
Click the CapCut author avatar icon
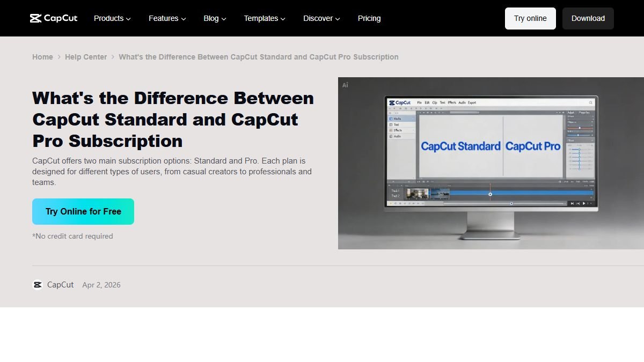[38, 285]
